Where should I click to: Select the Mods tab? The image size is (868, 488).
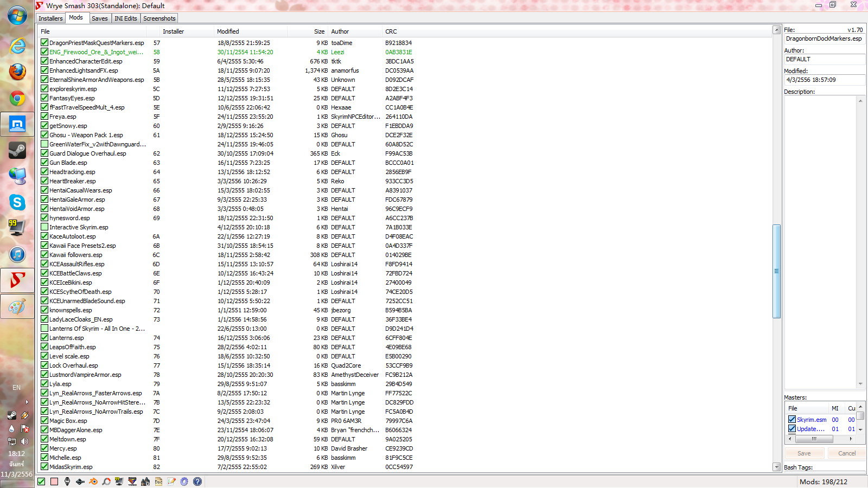coord(76,17)
